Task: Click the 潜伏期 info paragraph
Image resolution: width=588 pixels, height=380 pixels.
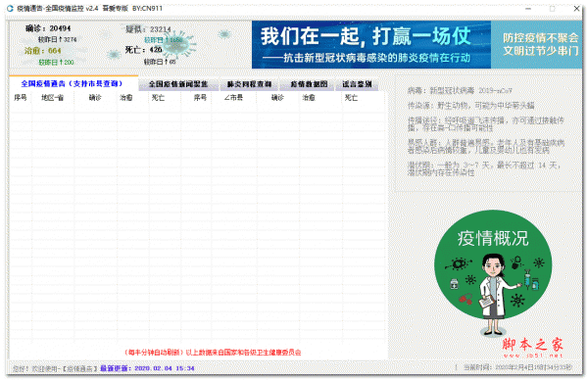Action: coord(484,168)
